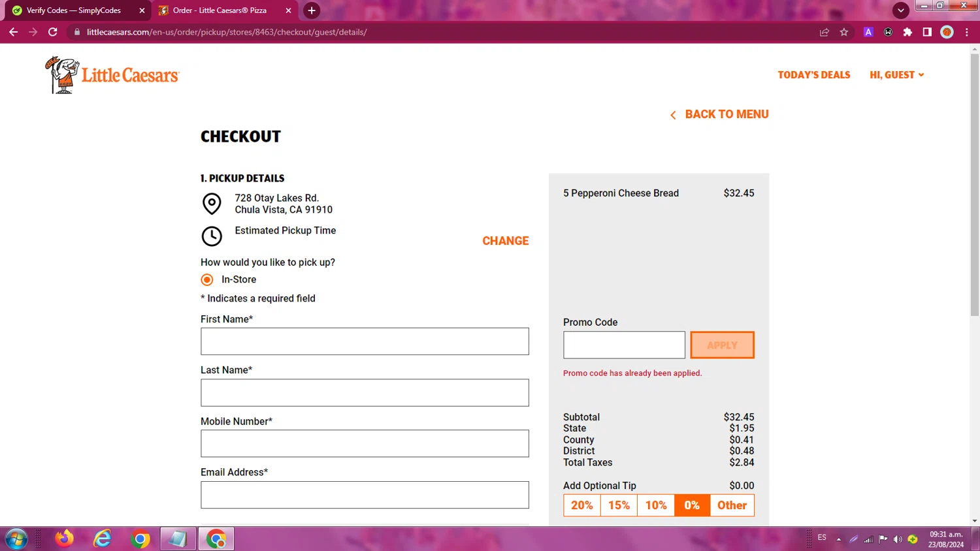Click CHANGE pickup details link
This screenshot has width=980, height=551.
click(506, 241)
